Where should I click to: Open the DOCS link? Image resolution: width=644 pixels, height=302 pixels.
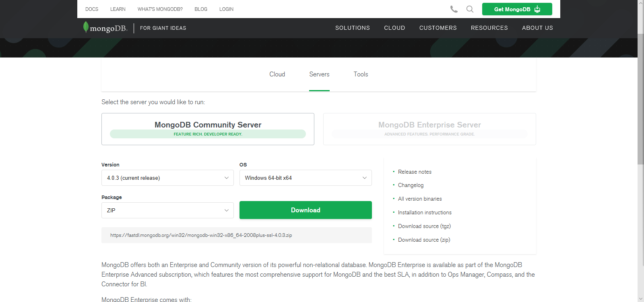click(x=92, y=9)
